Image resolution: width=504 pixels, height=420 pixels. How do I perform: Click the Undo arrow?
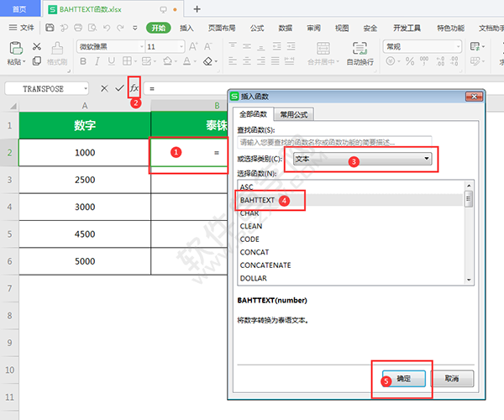click(x=107, y=28)
